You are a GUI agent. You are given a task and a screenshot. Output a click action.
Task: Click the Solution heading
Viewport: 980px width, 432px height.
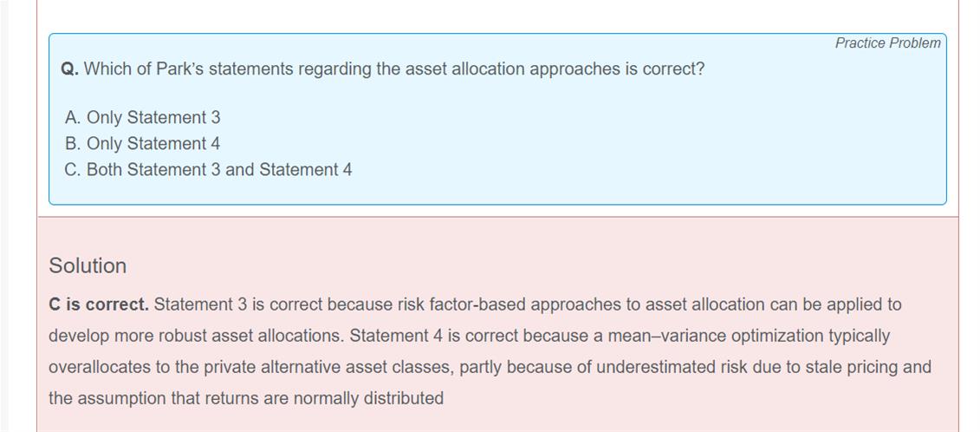click(88, 265)
